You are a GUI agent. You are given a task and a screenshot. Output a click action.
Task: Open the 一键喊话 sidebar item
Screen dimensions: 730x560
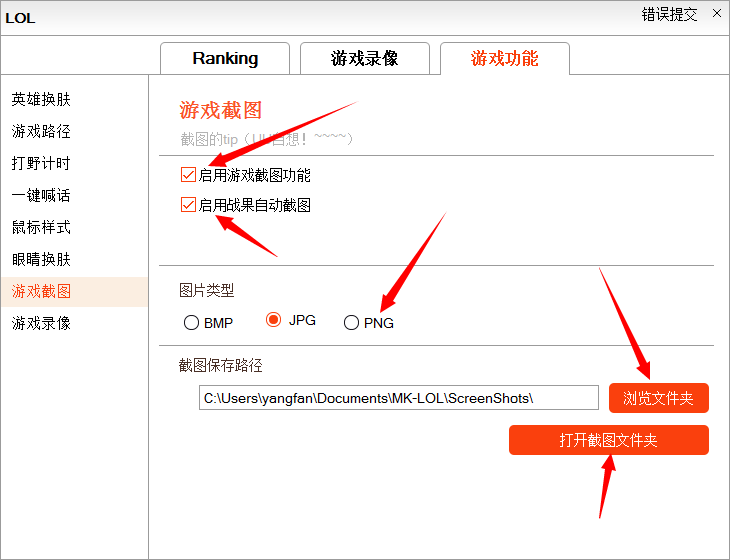(41, 196)
